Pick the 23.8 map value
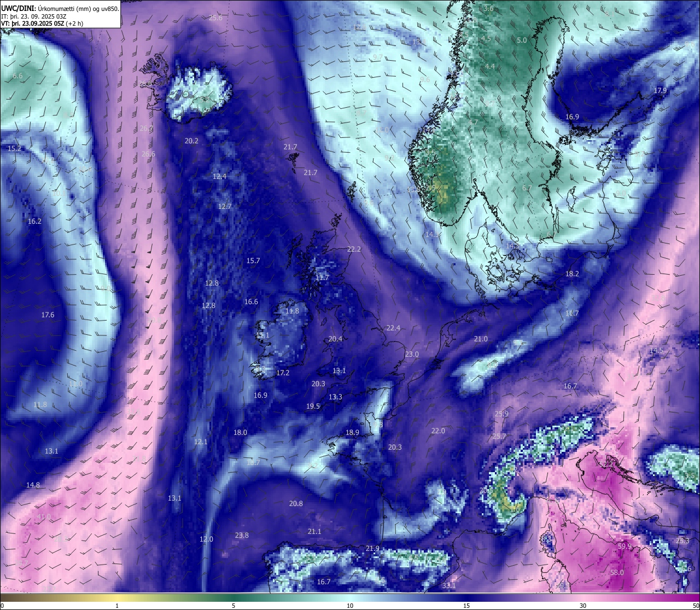 (242, 535)
